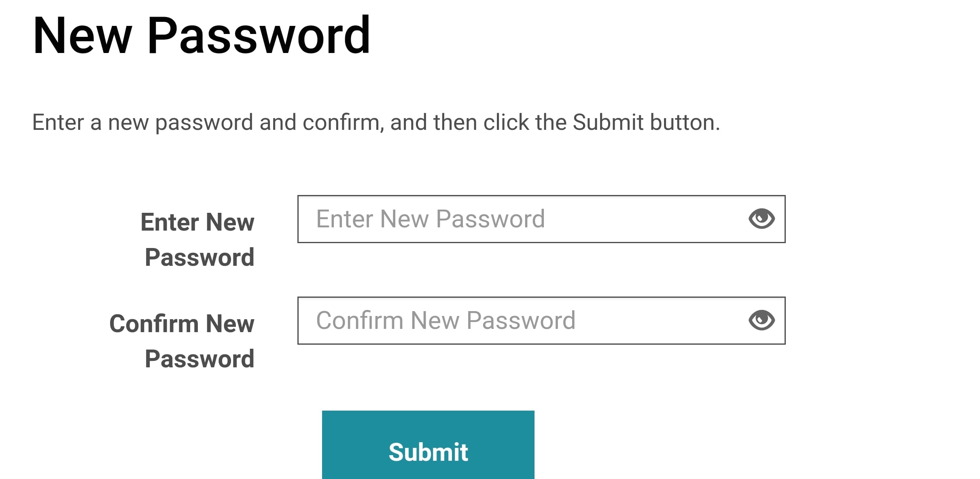Focus the Enter New Password input box
This screenshot has height=479, width=980.
(541, 219)
